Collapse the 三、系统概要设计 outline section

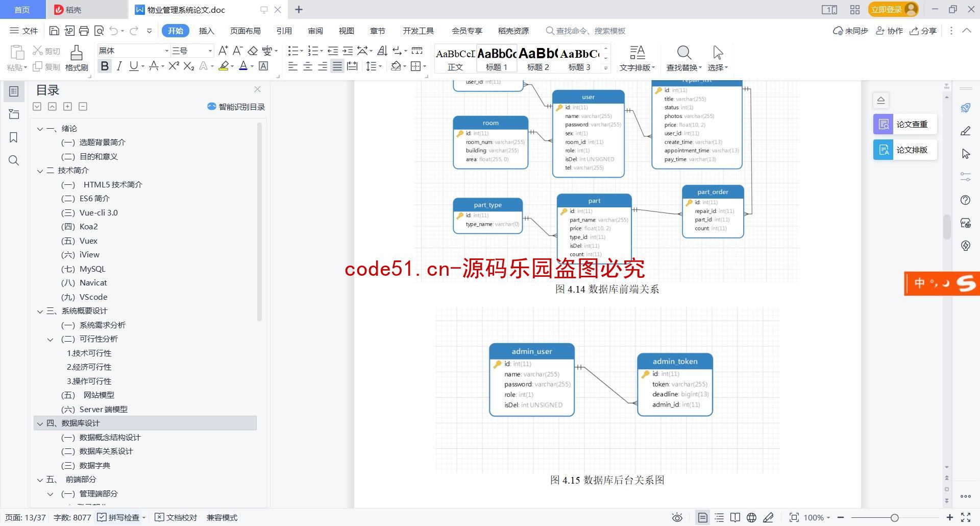40,311
